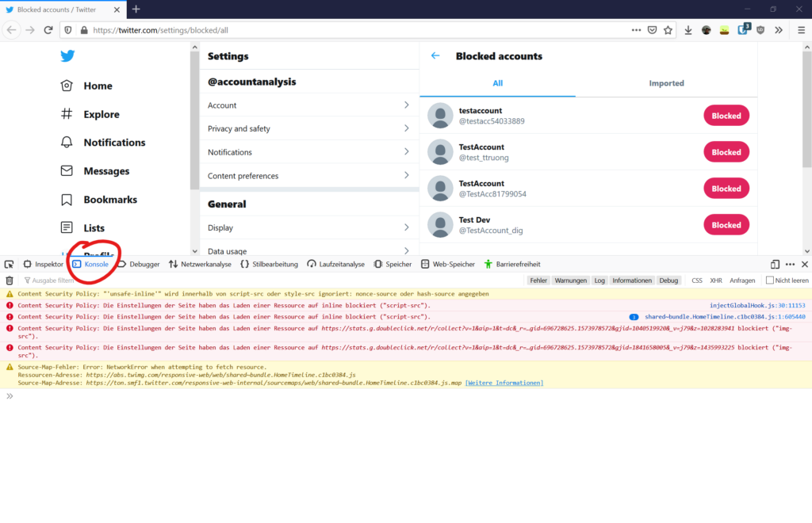Activate devtools element picker icon
The image size is (812, 523).
coord(9,265)
